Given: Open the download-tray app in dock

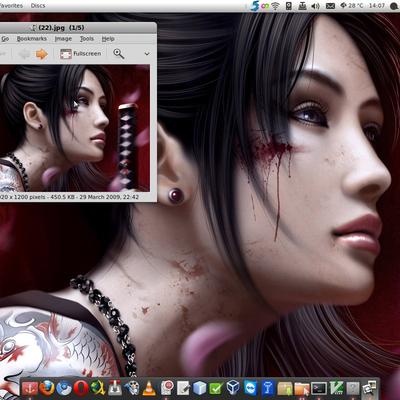Looking at the screenshot, I should (x=115, y=388).
